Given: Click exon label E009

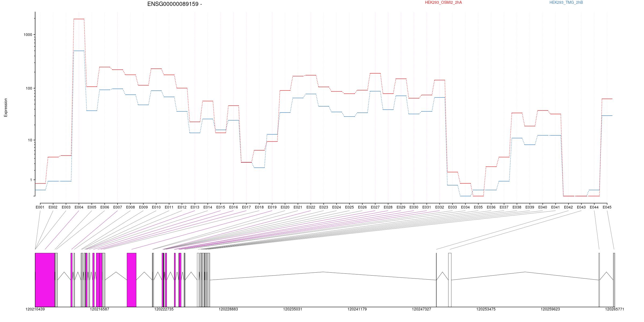Looking at the screenshot, I should click(x=143, y=207).
